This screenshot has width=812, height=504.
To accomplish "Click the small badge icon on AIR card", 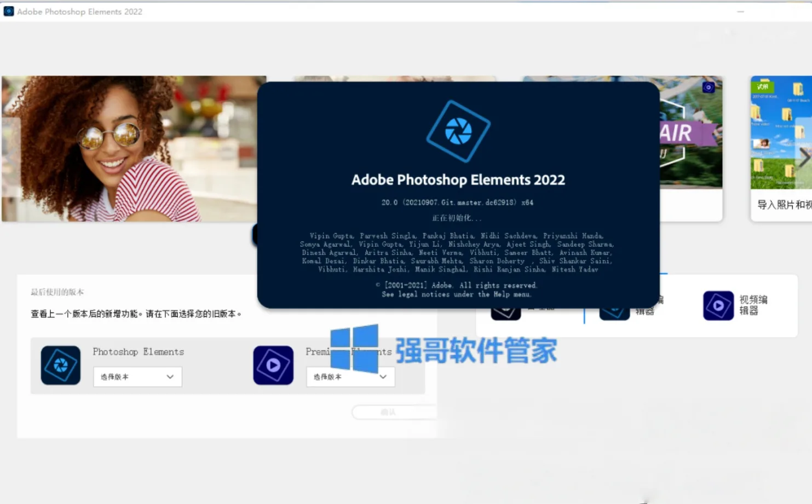I will 709,87.
